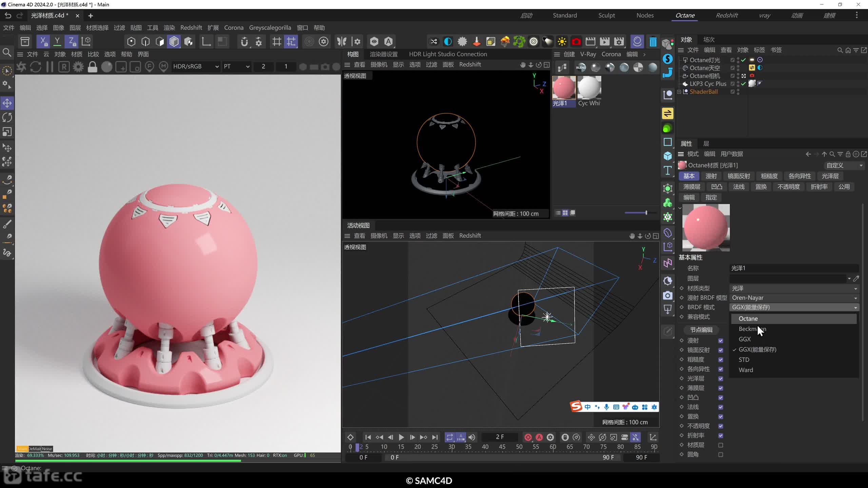Pause the Octane Live Viewer render
This screenshot has height=488, width=868.
pyautogui.click(x=50, y=66)
